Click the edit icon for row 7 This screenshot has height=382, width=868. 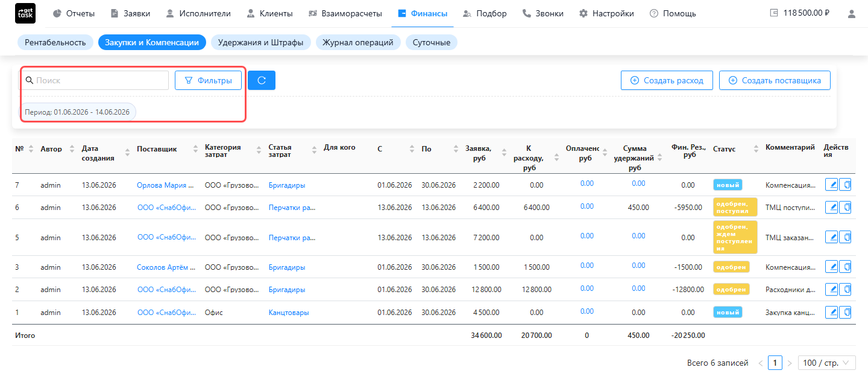pyautogui.click(x=831, y=185)
